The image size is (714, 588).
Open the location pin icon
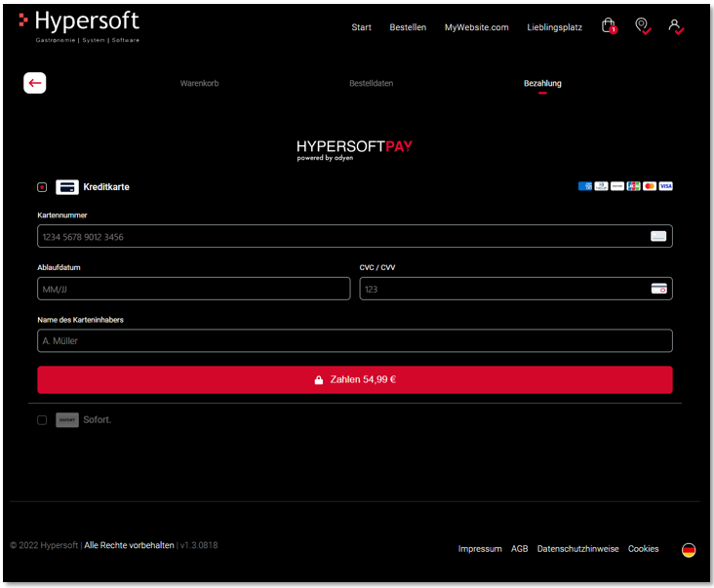click(x=643, y=26)
